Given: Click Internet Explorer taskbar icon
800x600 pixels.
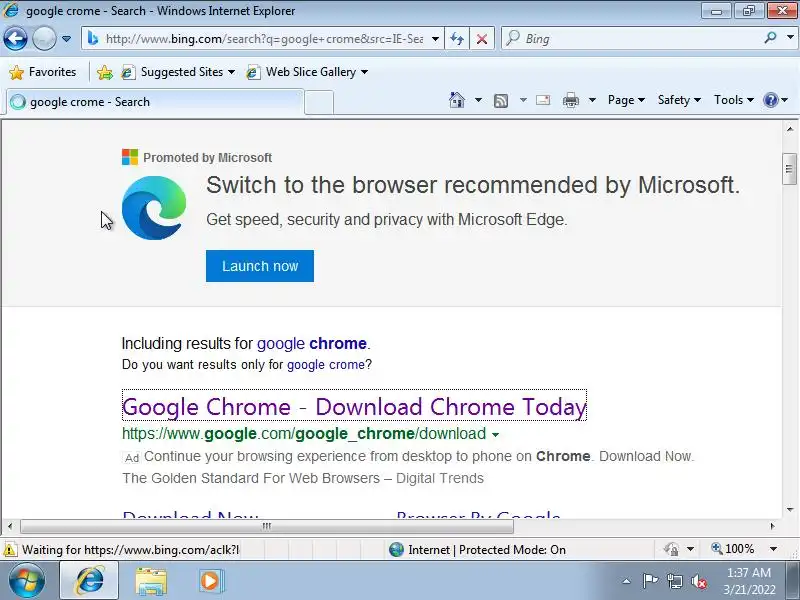Looking at the screenshot, I should 89,580.
